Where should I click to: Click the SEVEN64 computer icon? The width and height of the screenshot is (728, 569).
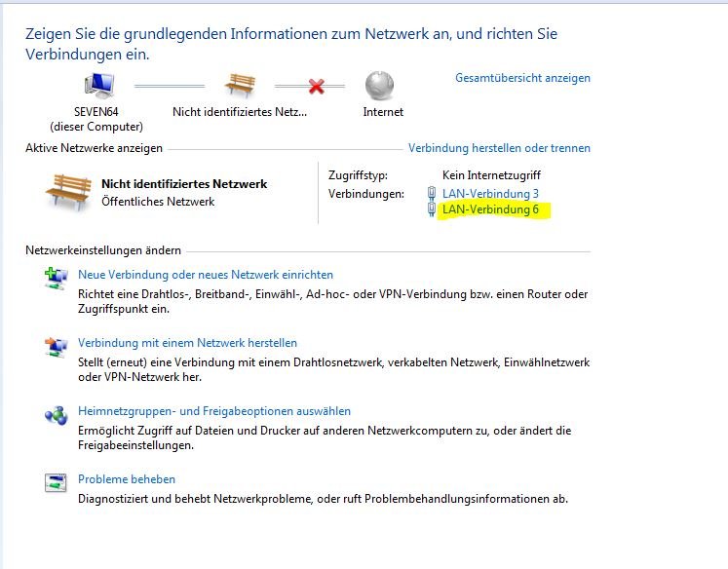(x=99, y=86)
